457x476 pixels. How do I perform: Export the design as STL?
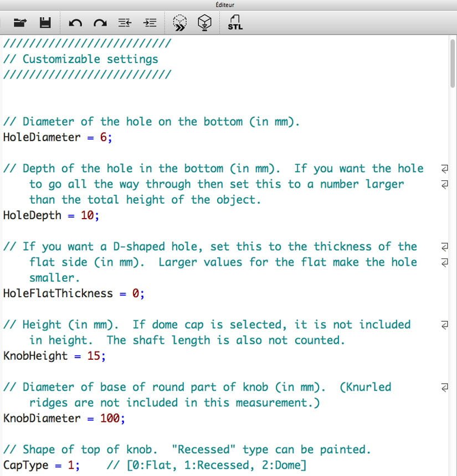click(235, 23)
